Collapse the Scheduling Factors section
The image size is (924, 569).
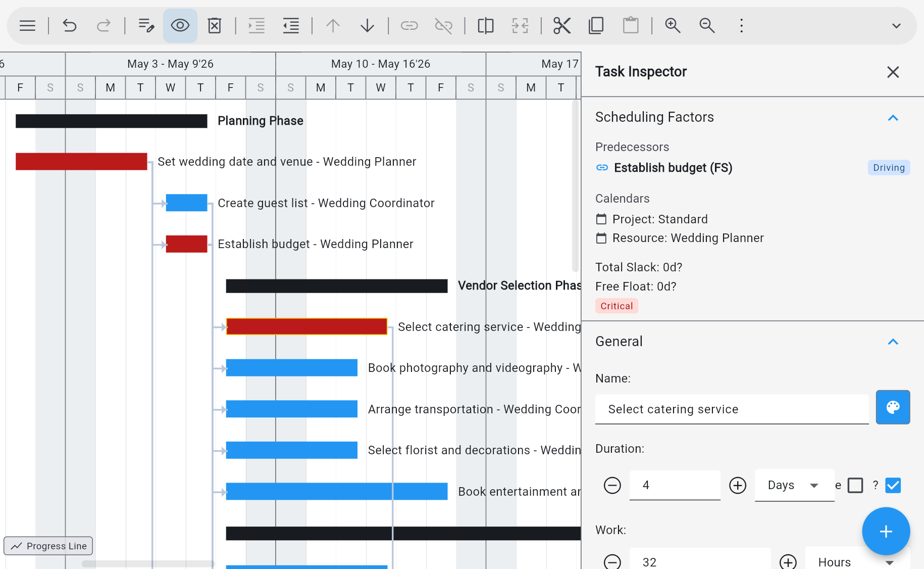(x=893, y=118)
